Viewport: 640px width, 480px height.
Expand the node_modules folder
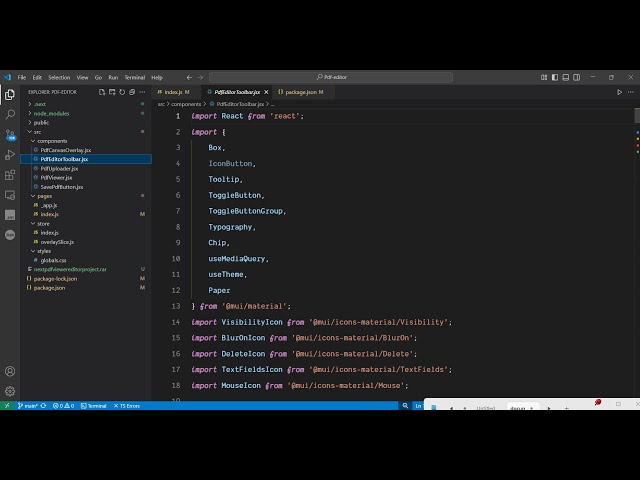click(87, 113)
